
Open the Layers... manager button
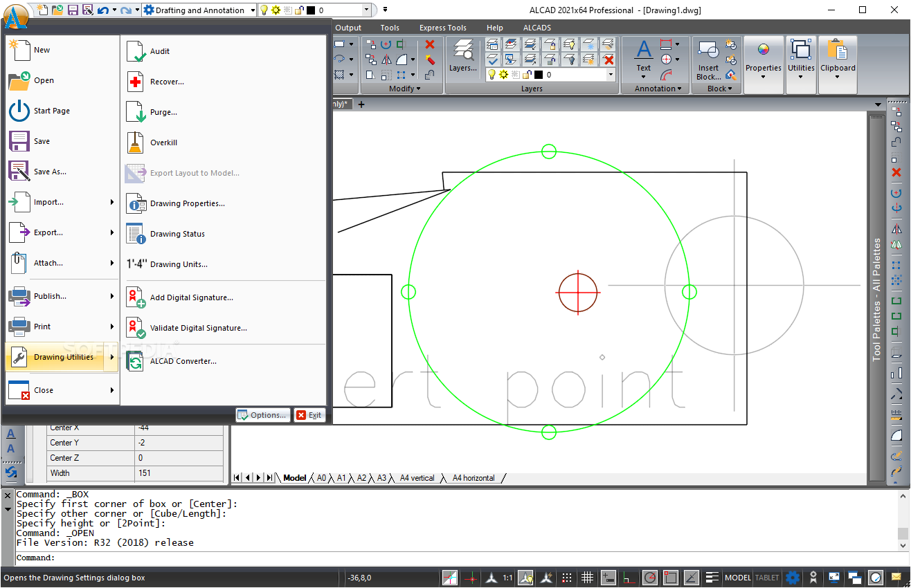(463, 55)
